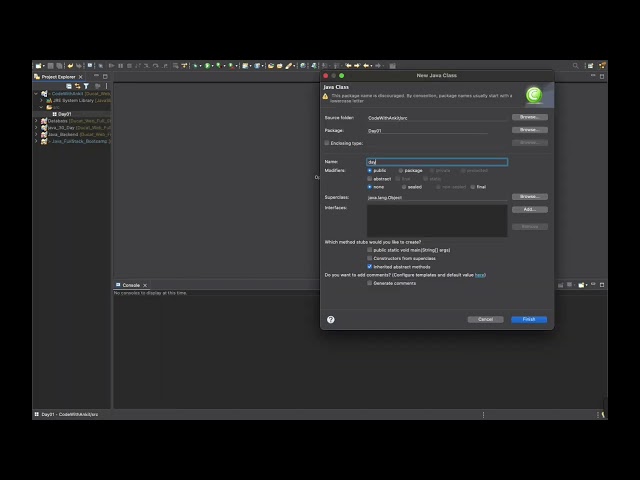Expand the Database project node

tap(36, 121)
